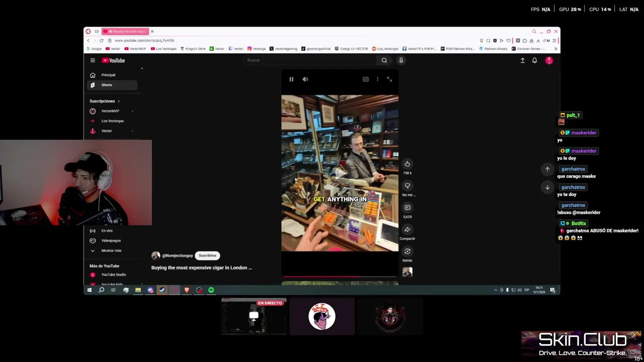Show hidden system tray icons
644x362 pixels.
[495, 290]
